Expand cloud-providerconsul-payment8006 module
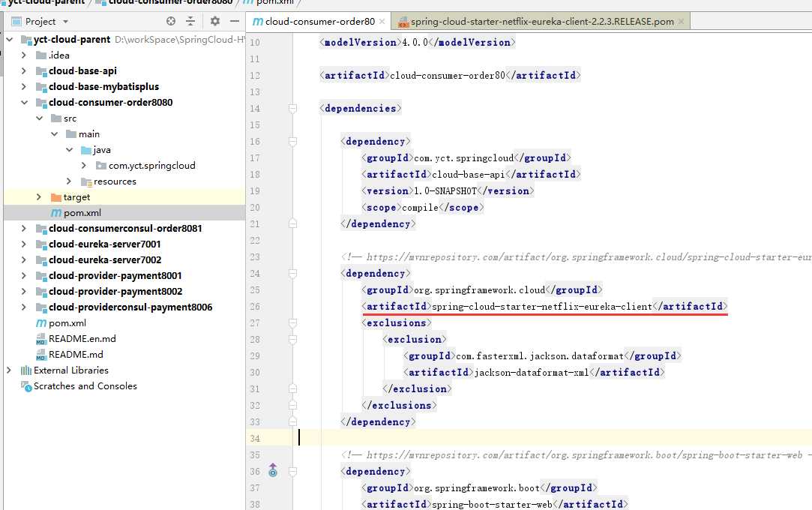812x510 pixels. [x=24, y=307]
